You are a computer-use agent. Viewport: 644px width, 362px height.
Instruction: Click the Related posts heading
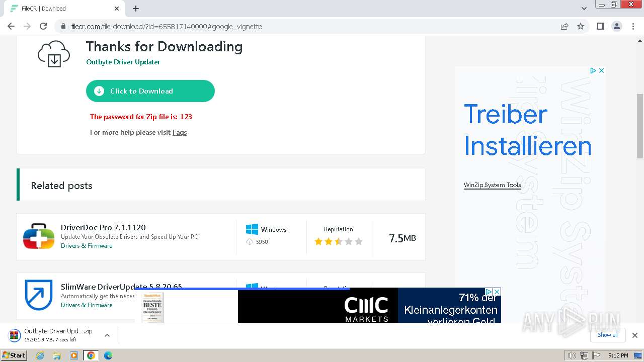pyautogui.click(x=61, y=186)
